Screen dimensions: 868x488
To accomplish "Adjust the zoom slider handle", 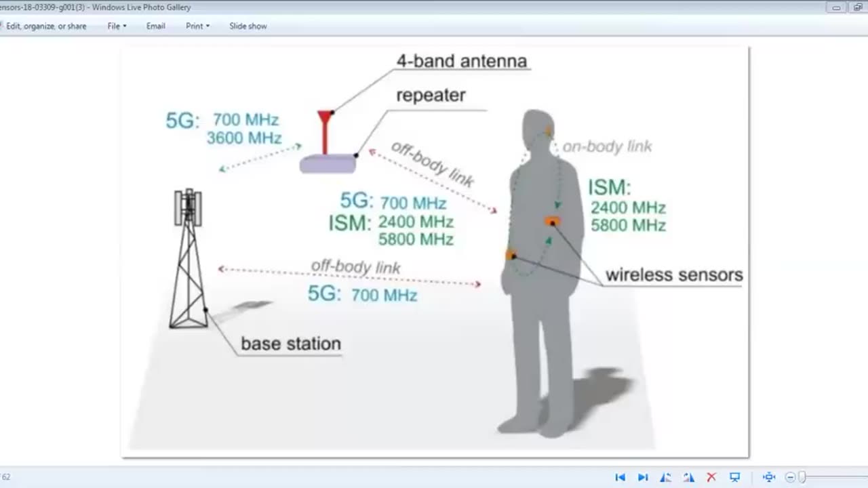I will tap(802, 477).
